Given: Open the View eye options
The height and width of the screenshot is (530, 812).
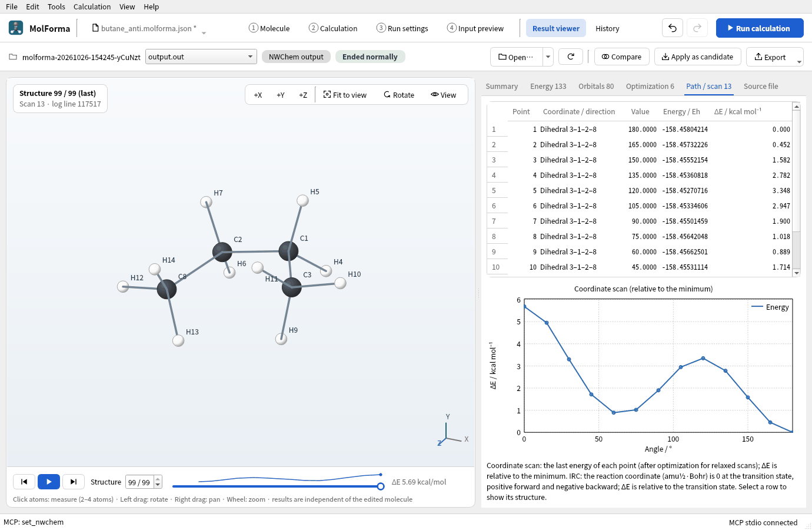Looking at the screenshot, I should point(443,95).
